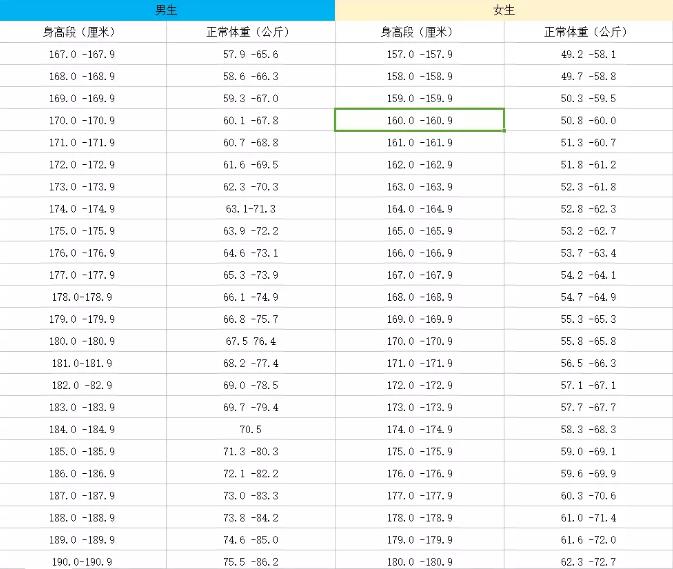Select the blue 男生 header cell
Viewport: 673px width, 569px height.
click(x=167, y=10)
